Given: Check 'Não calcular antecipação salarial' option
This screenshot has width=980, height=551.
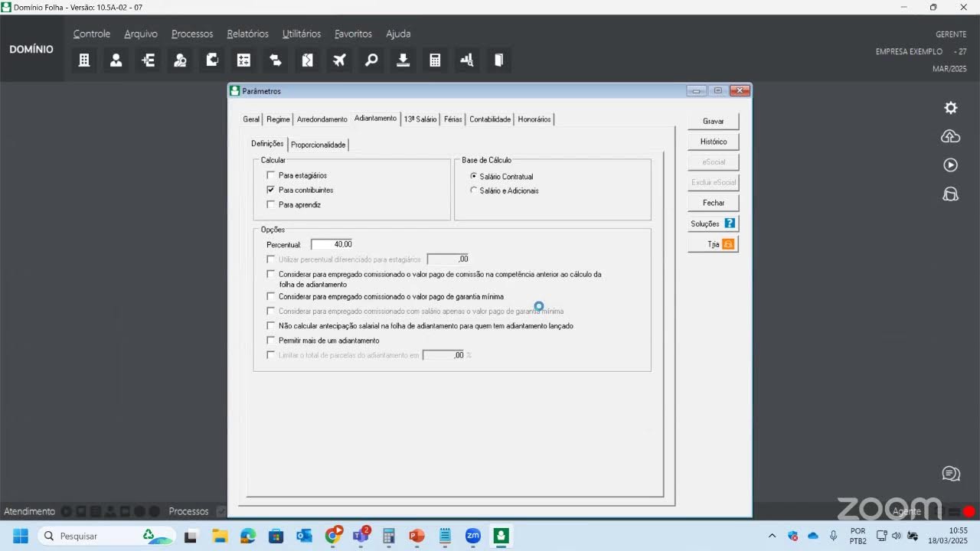Looking at the screenshot, I should click(270, 326).
